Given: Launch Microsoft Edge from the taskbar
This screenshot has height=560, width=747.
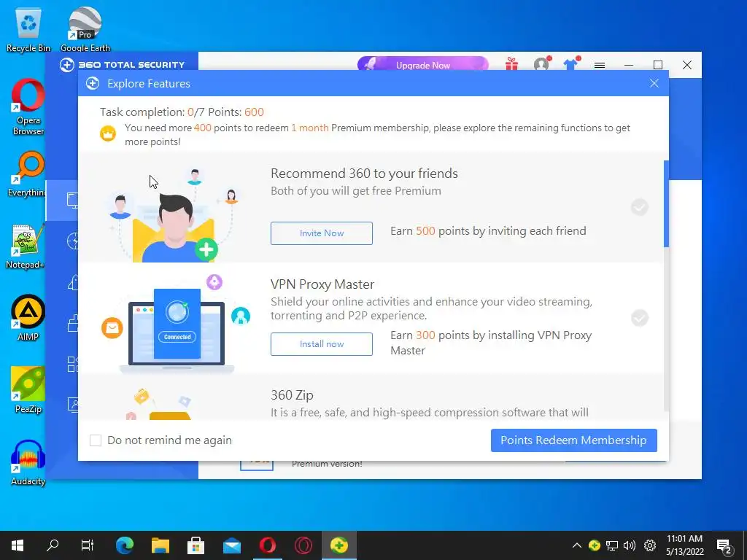Looking at the screenshot, I should coord(124,545).
